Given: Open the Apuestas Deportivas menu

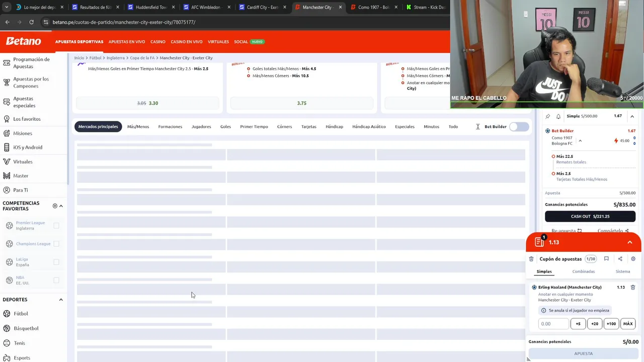Looking at the screenshot, I should click(x=79, y=42).
